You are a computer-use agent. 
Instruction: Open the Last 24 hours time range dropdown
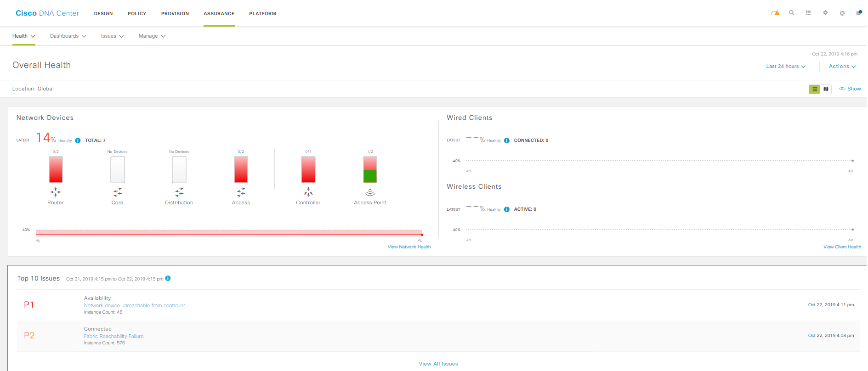coord(786,67)
